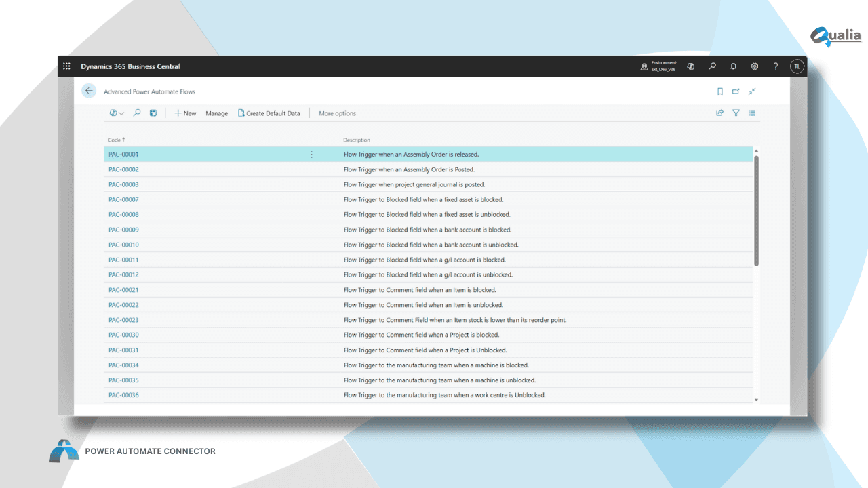Open the TL user account avatar
Viewport: 868px width, 488px height.
click(797, 66)
